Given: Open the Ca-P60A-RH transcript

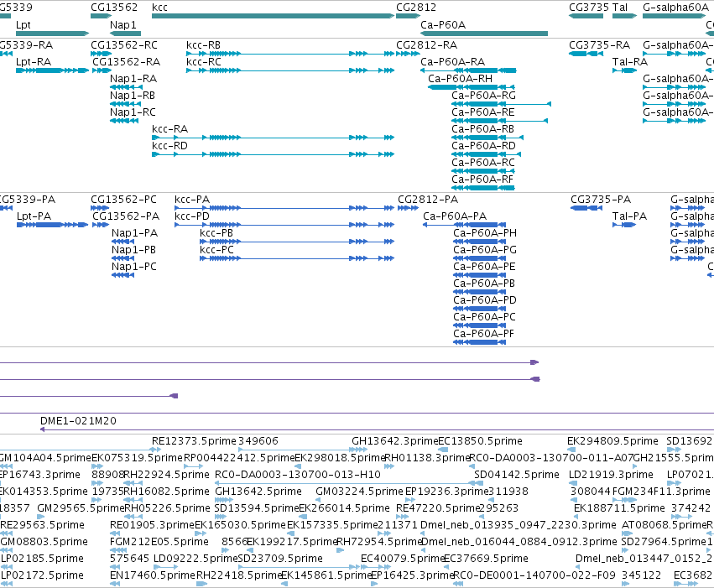Looking at the screenshot, I should 472,87.
